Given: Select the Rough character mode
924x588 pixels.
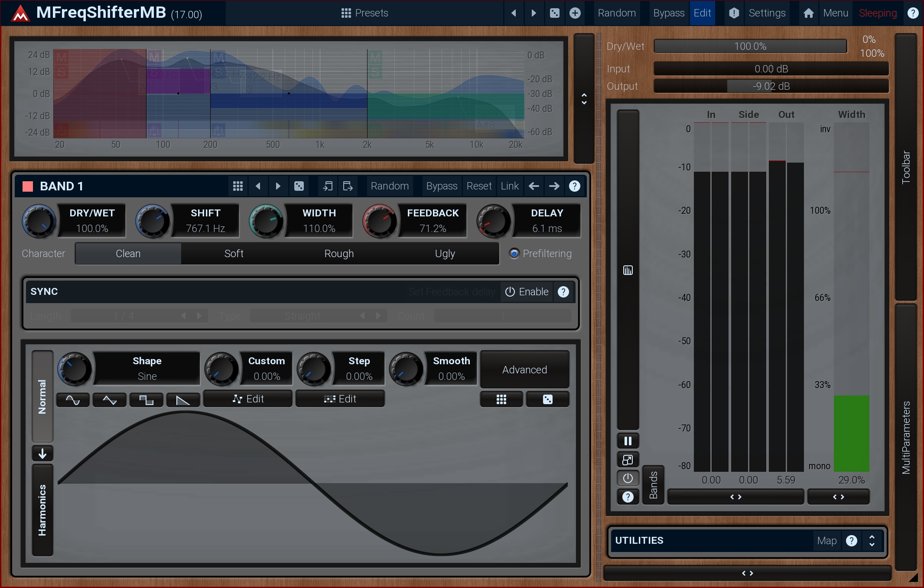Looking at the screenshot, I should (339, 254).
